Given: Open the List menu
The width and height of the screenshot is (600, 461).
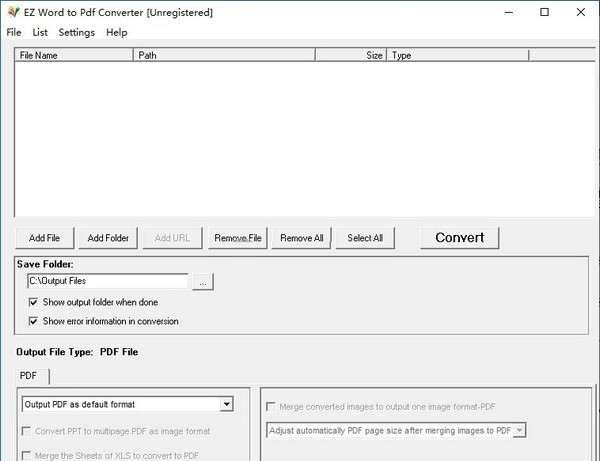Looking at the screenshot, I should click(x=40, y=33).
